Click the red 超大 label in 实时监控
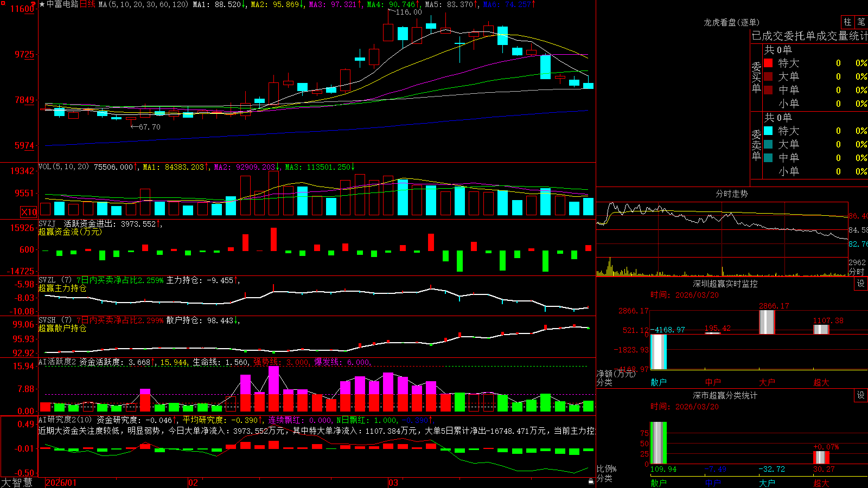The width and height of the screenshot is (868, 488). click(821, 382)
